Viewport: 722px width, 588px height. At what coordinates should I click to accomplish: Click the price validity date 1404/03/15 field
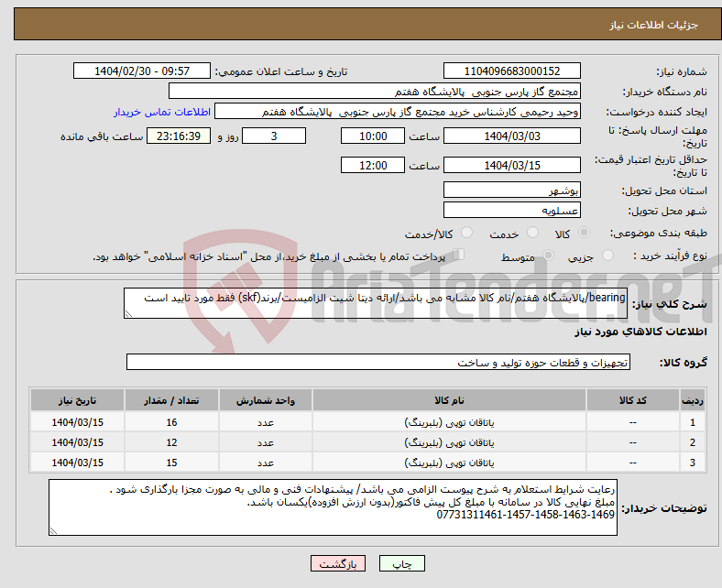[x=511, y=165]
